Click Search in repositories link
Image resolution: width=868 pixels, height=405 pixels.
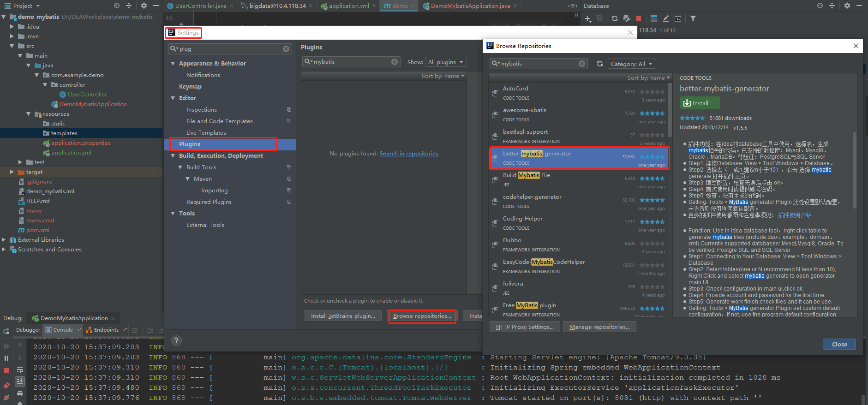pyautogui.click(x=409, y=154)
